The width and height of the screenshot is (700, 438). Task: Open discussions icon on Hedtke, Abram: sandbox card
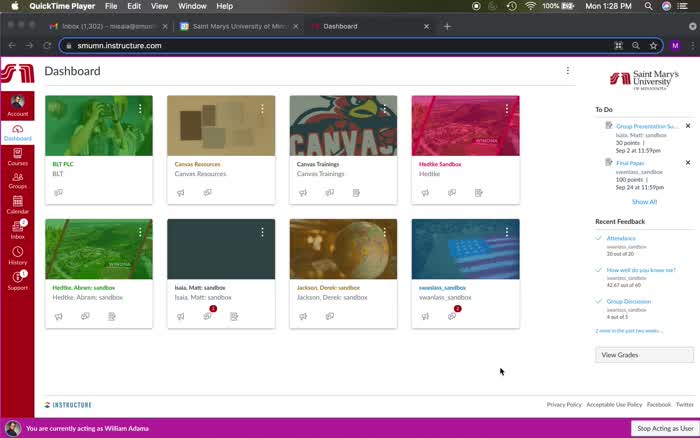coord(85,316)
